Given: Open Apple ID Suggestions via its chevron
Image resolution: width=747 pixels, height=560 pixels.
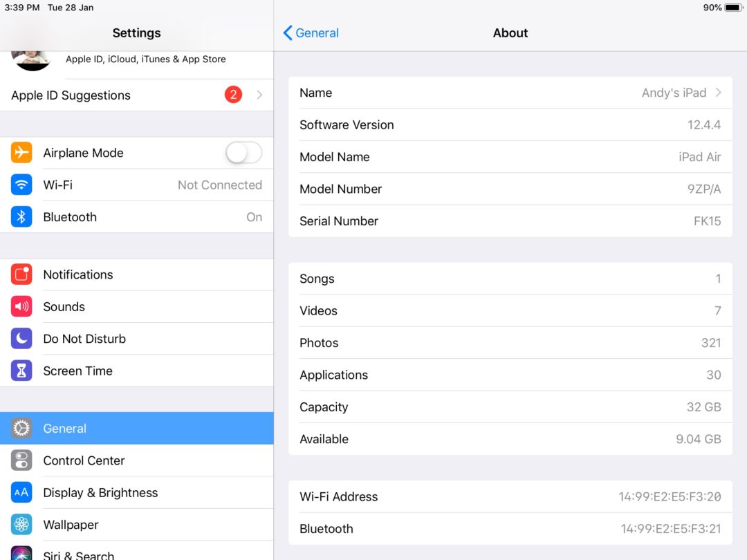Looking at the screenshot, I should [x=260, y=95].
